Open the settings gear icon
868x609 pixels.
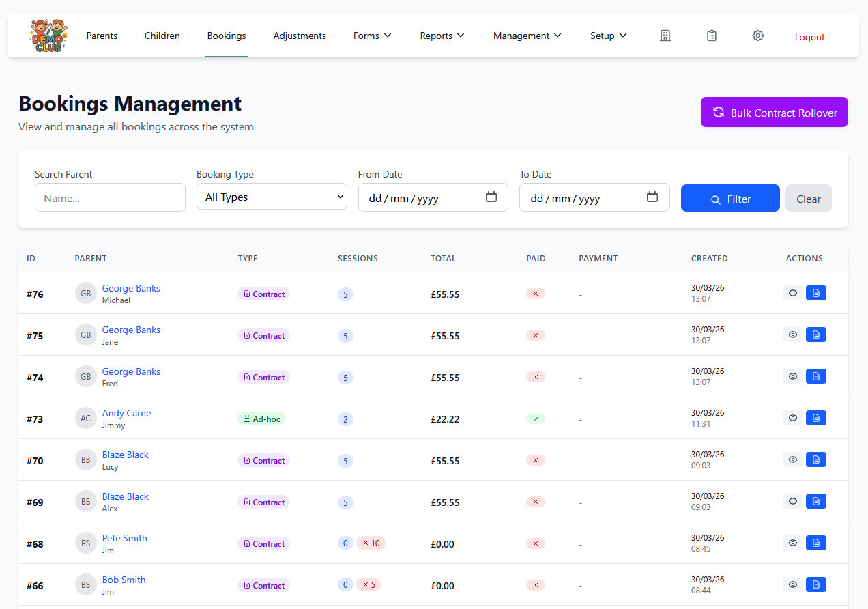click(758, 36)
